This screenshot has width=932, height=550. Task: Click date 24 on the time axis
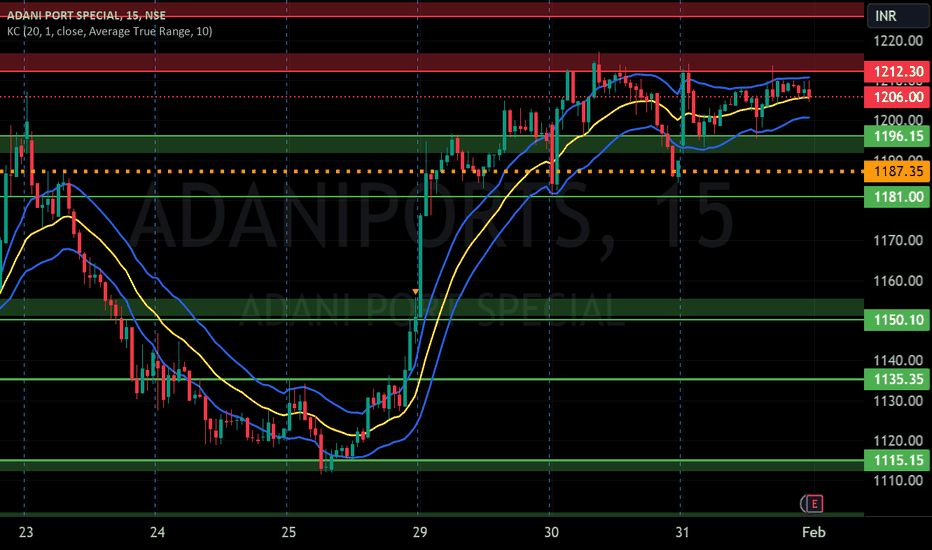[158, 532]
